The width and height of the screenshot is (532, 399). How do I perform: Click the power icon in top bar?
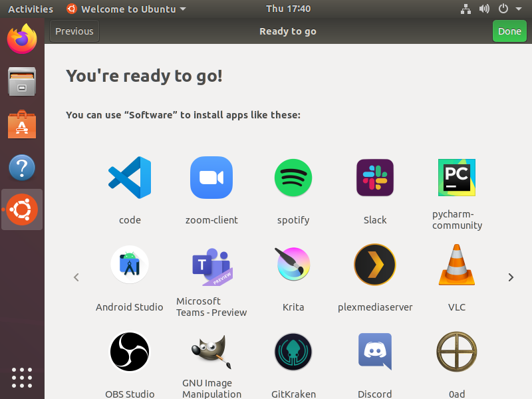(503, 9)
